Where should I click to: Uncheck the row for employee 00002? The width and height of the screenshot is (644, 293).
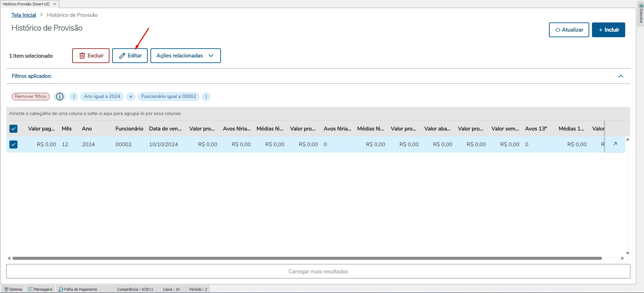click(x=13, y=144)
